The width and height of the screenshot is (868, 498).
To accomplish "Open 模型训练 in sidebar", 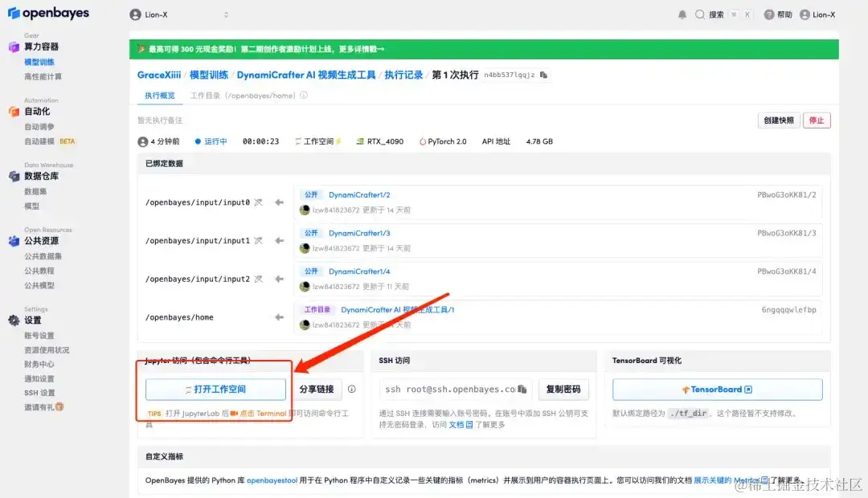I will 39,62.
